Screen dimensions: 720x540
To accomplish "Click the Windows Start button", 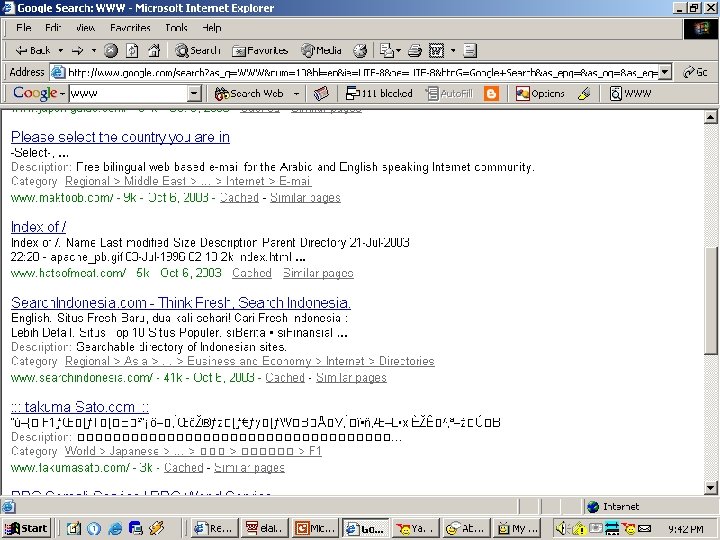I will coord(27,529).
